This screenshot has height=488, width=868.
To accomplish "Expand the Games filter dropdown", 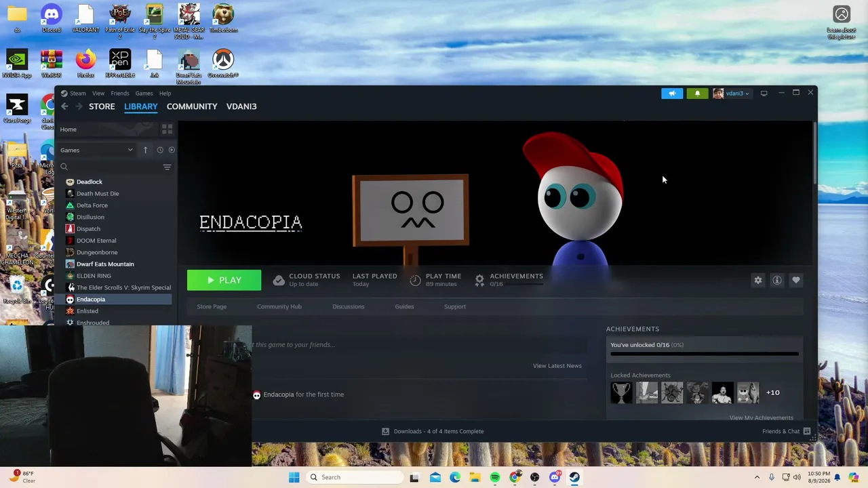I will click(96, 150).
